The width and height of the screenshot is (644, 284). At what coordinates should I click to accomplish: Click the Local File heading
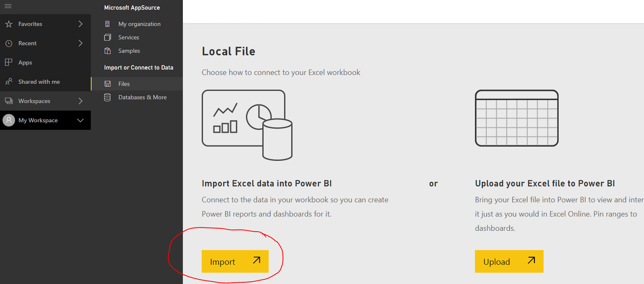coord(228,52)
